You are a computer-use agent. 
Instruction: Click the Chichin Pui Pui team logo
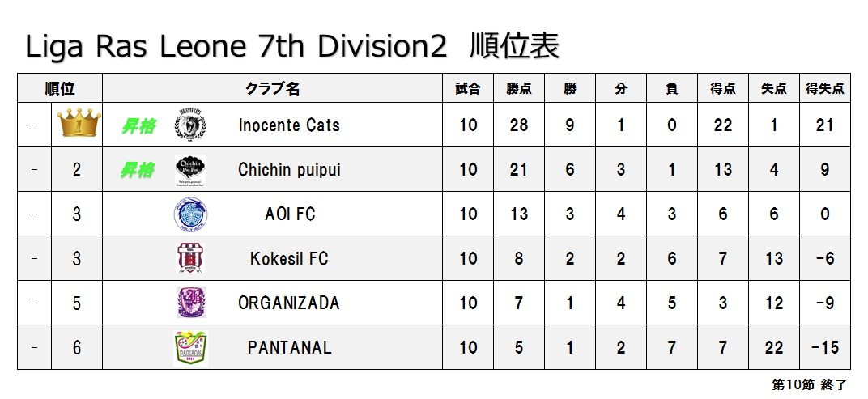189,169
